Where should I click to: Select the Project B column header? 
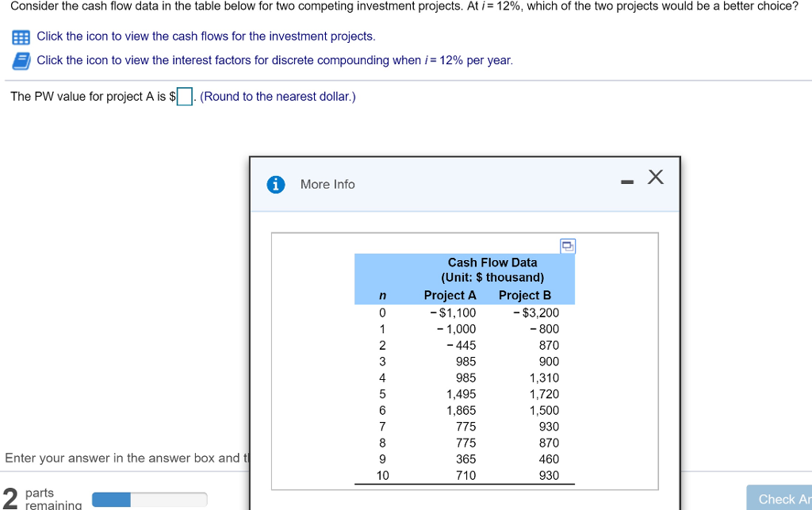[x=525, y=295]
